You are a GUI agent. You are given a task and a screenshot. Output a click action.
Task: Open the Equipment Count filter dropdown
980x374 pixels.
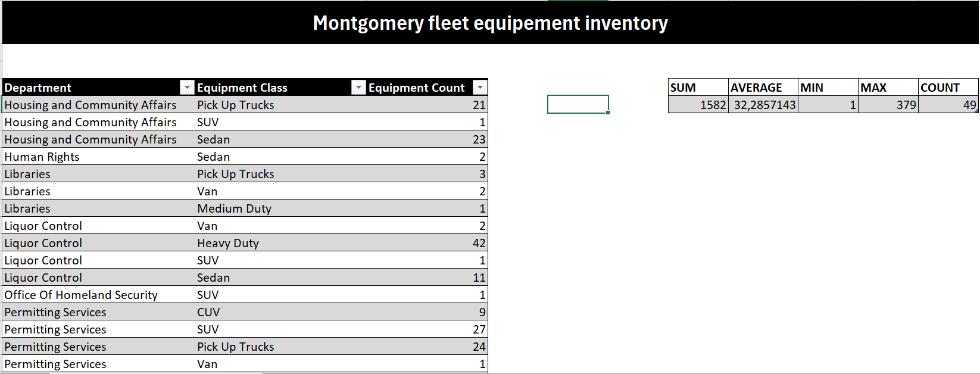[x=480, y=88]
